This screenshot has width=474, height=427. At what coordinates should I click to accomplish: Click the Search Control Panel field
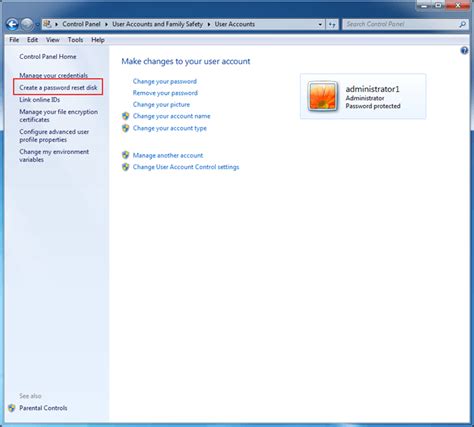click(x=401, y=24)
